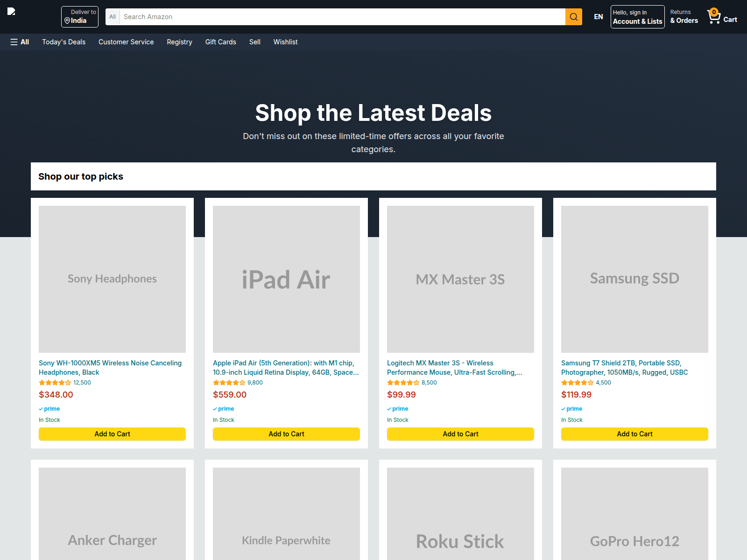
Task: Click the prime badge on Sony headphones card
Action: [x=49, y=408]
